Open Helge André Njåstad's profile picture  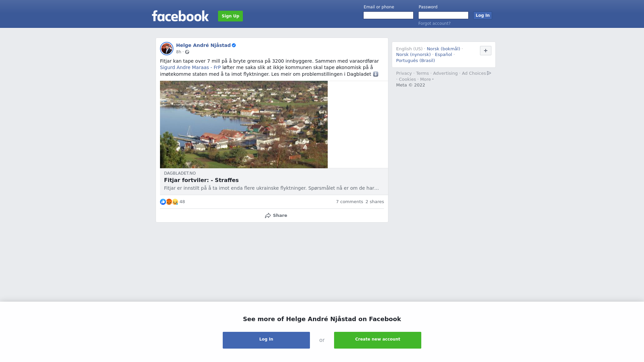pos(167,49)
